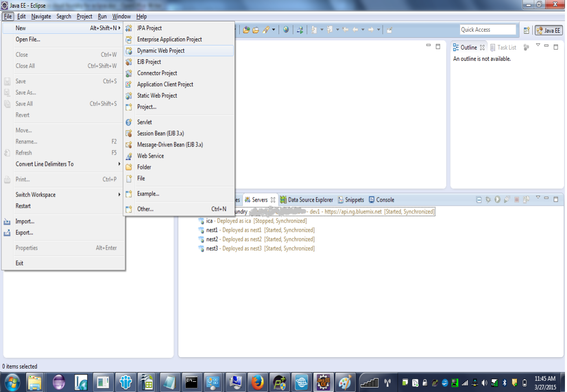
Task: Click the Open Perspective icon beside Java EE
Action: [527, 30]
